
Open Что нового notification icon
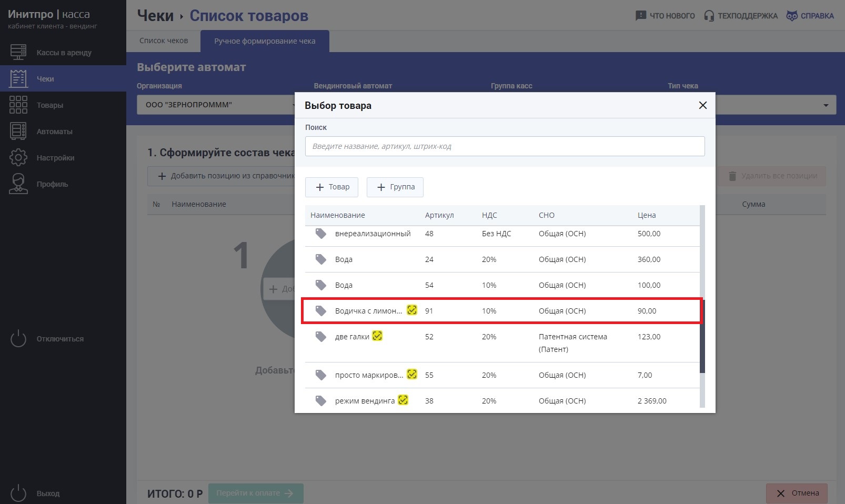point(640,16)
